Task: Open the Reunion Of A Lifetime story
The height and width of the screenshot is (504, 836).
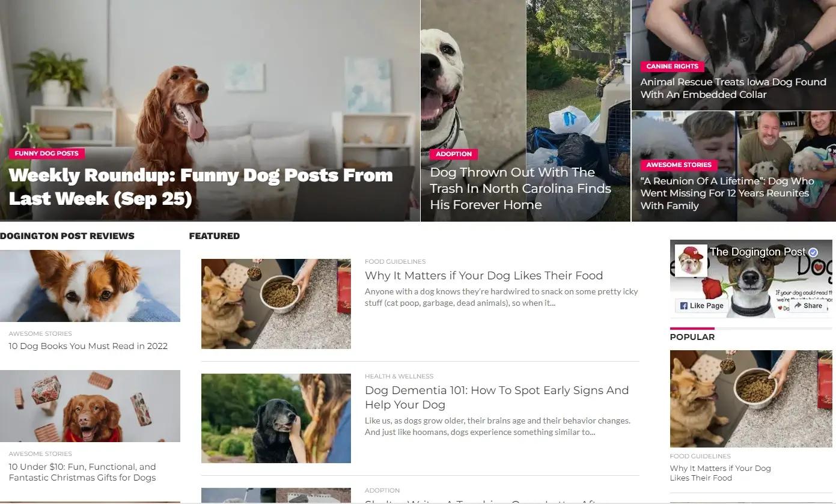Action: [727, 193]
